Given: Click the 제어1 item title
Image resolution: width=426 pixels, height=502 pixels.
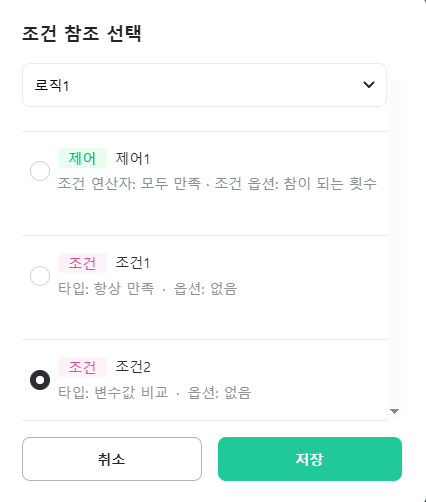Looking at the screenshot, I should tap(133, 158).
